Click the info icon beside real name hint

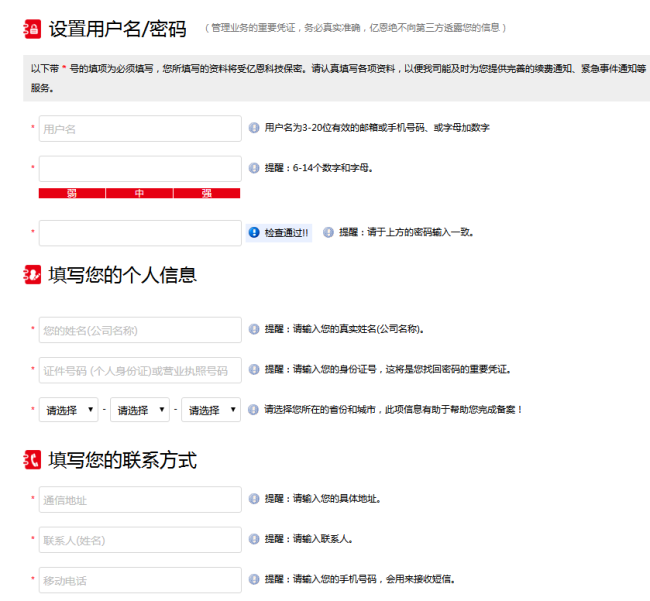click(x=253, y=329)
